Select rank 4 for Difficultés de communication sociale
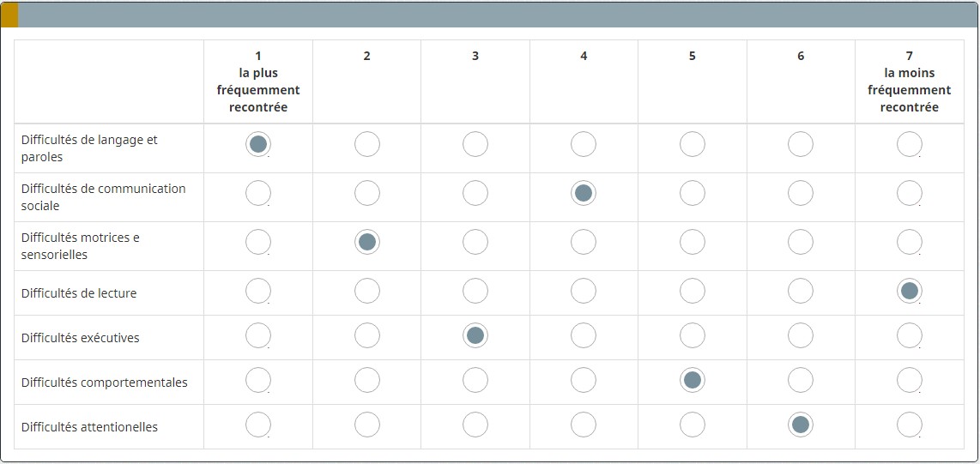 (584, 193)
